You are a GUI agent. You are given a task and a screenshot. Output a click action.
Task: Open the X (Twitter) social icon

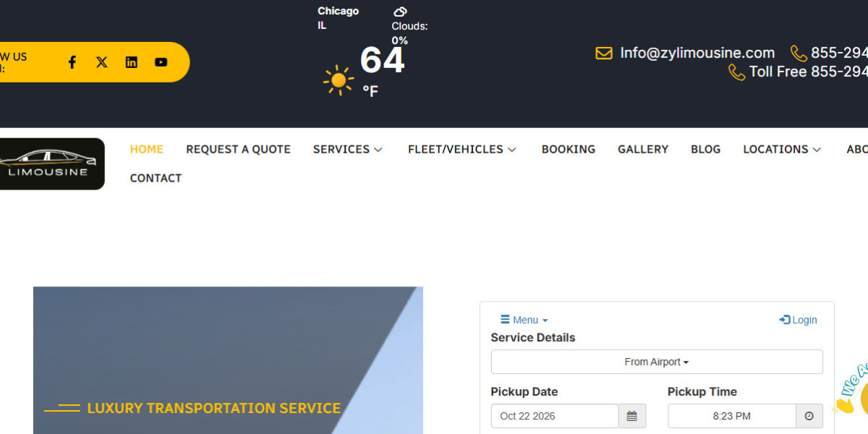(102, 62)
